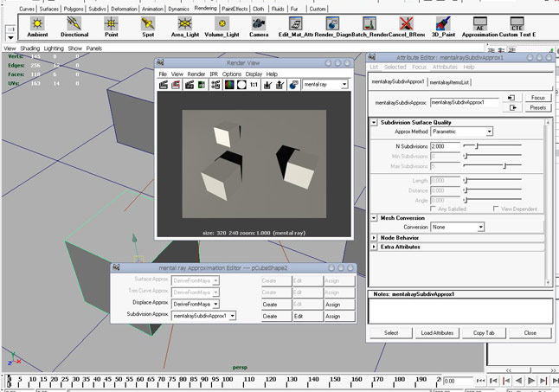The height and width of the screenshot is (392, 559).
Task: Open the IPR menu in Render View
Action: [x=214, y=74]
